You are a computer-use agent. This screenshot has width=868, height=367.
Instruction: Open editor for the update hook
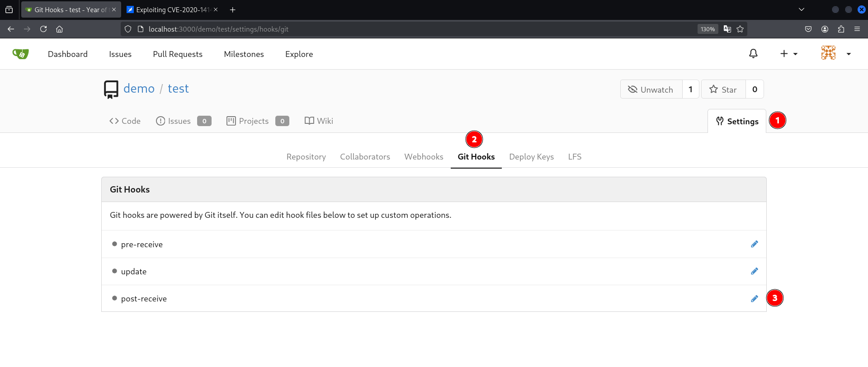point(754,271)
